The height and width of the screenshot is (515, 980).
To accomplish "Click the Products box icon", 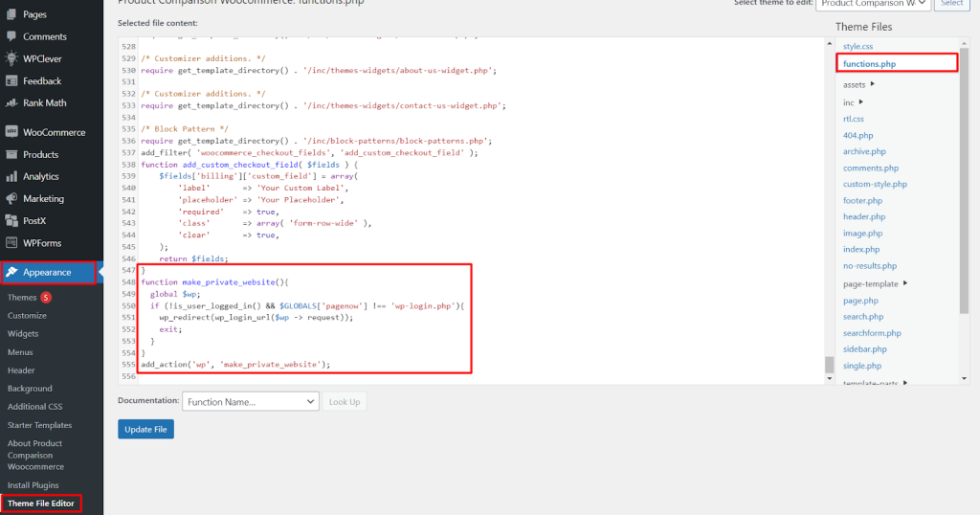I will pyautogui.click(x=11, y=154).
